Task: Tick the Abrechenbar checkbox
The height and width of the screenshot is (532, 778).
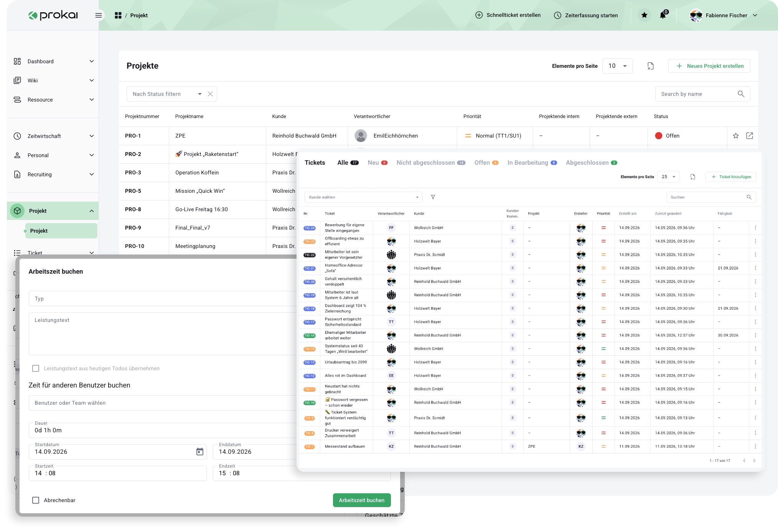Action: pos(36,500)
